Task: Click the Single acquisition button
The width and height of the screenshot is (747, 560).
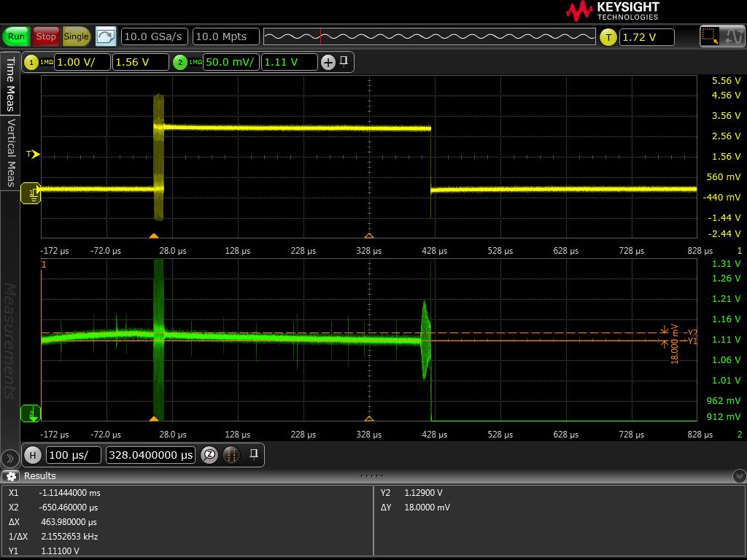Action: coord(76,36)
